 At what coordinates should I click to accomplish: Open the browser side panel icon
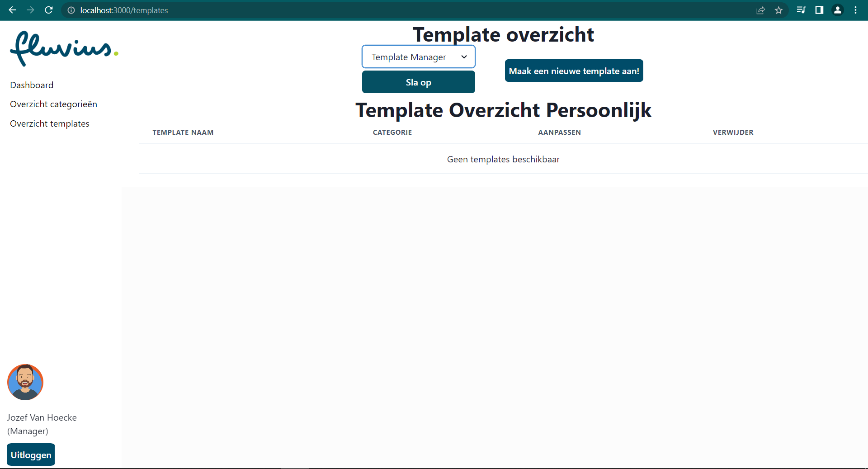coord(819,10)
